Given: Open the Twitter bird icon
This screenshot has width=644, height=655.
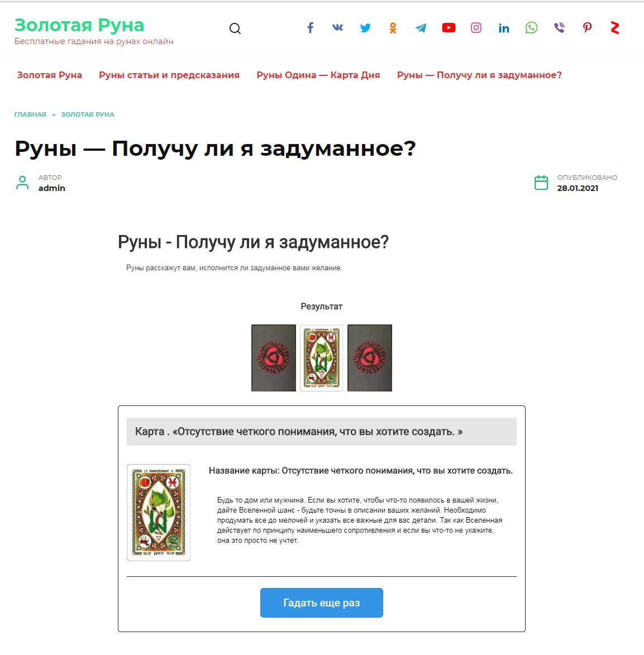Looking at the screenshot, I should [365, 28].
